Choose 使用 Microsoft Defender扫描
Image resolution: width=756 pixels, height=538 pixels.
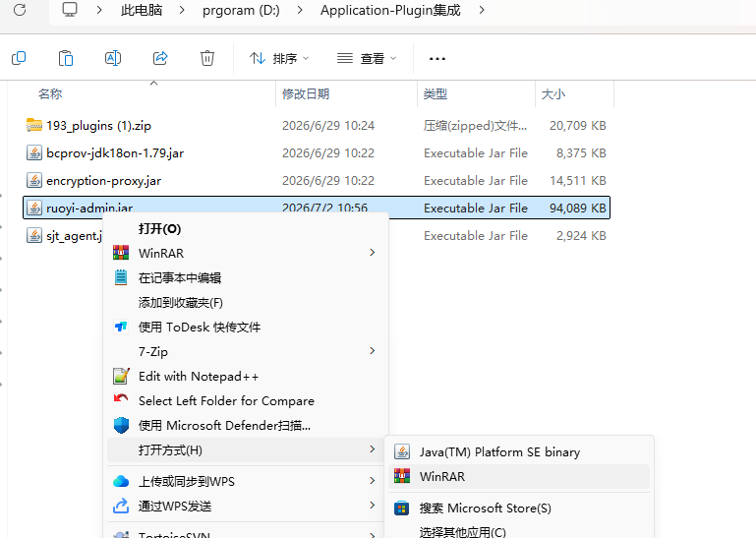[x=247, y=425]
